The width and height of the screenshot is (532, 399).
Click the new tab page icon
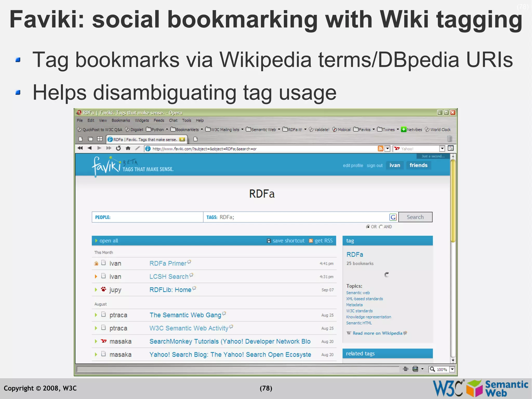tap(196, 139)
